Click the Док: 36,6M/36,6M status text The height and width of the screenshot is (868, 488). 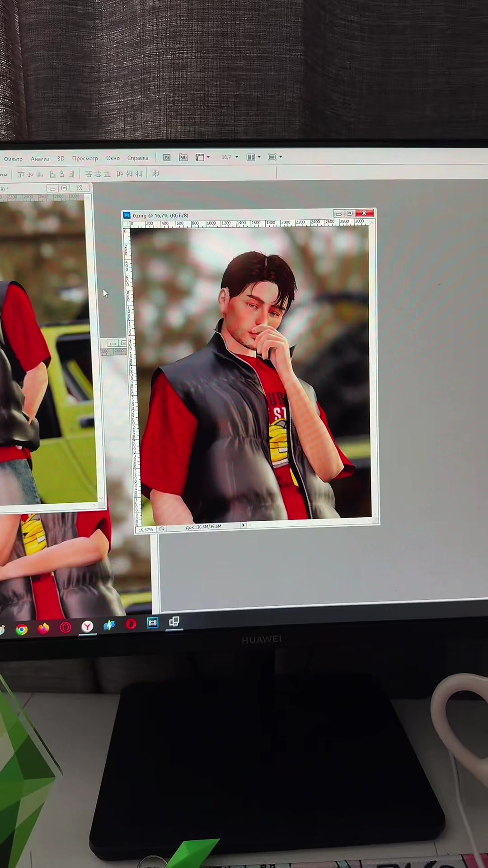pyautogui.click(x=203, y=527)
